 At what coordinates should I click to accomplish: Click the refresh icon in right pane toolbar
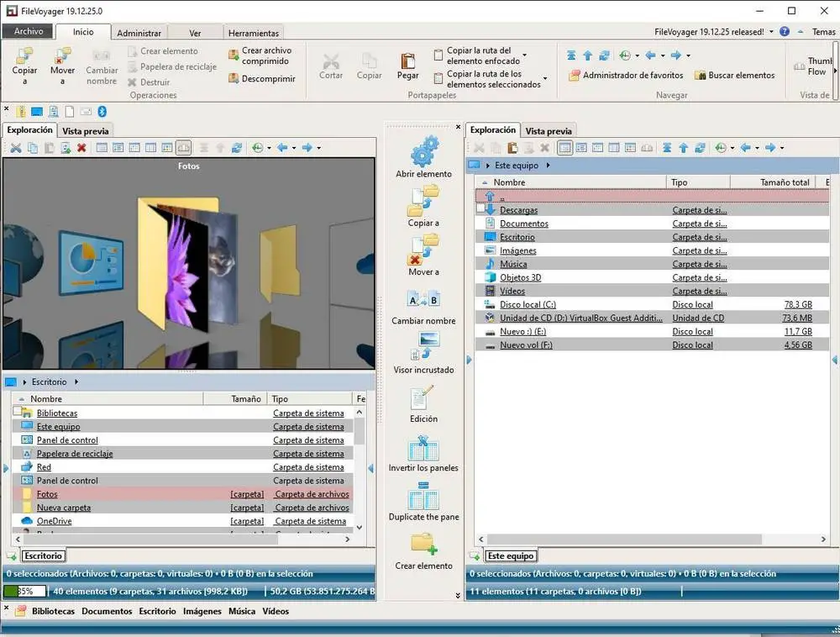coord(700,147)
